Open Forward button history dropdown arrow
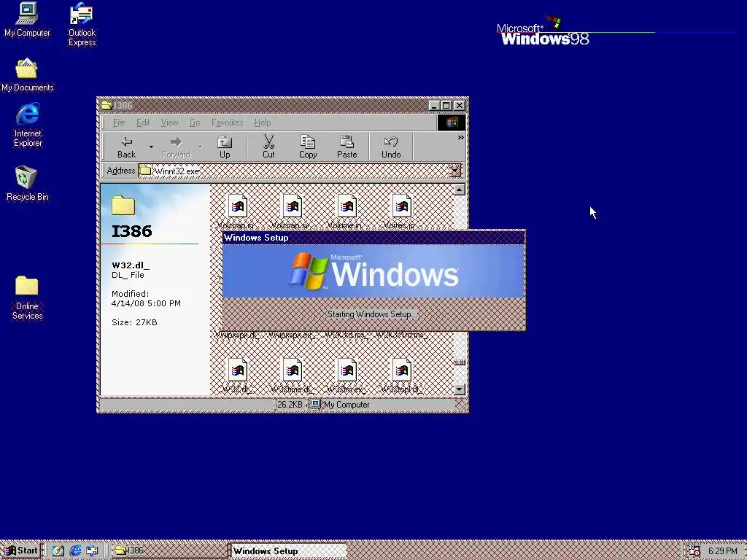The image size is (747, 560). tap(201, 147)
